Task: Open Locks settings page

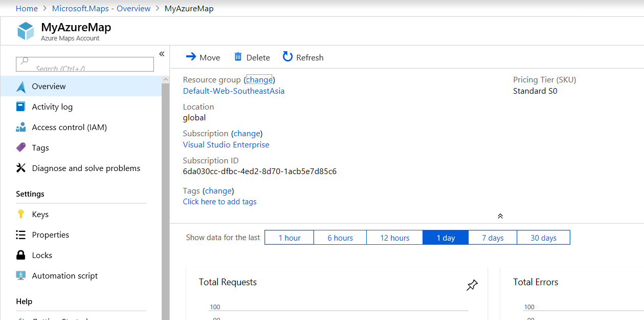Action: pyautogui.click(x=81, y=255)
